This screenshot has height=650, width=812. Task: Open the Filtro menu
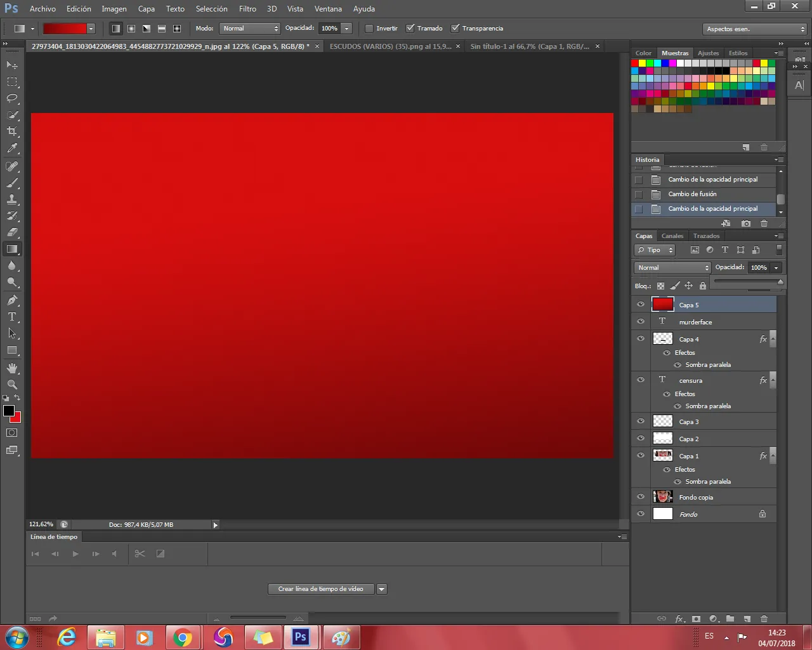click(x=247, y=9)
